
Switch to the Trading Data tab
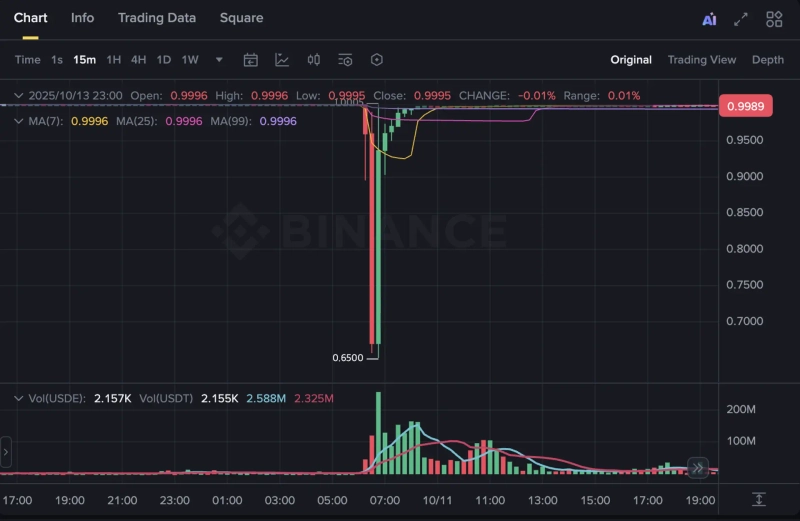click(157, 18)
